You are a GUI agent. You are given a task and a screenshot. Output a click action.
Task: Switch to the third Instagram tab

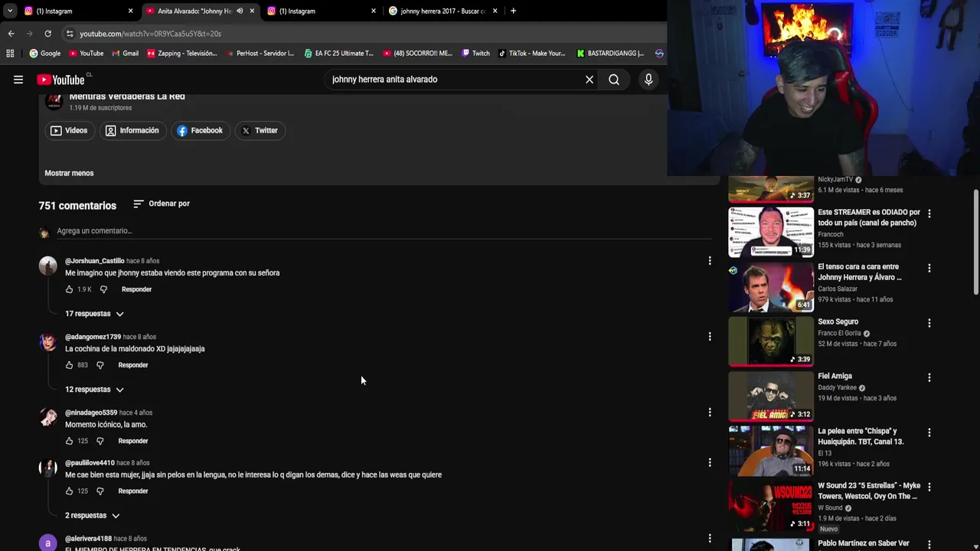coord(320,11)
